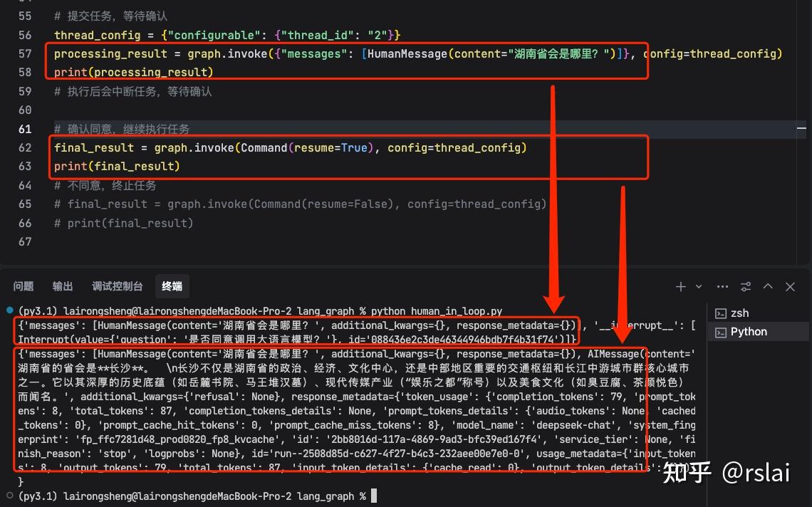Click line number 57 in gutter

tap(25, 54)
